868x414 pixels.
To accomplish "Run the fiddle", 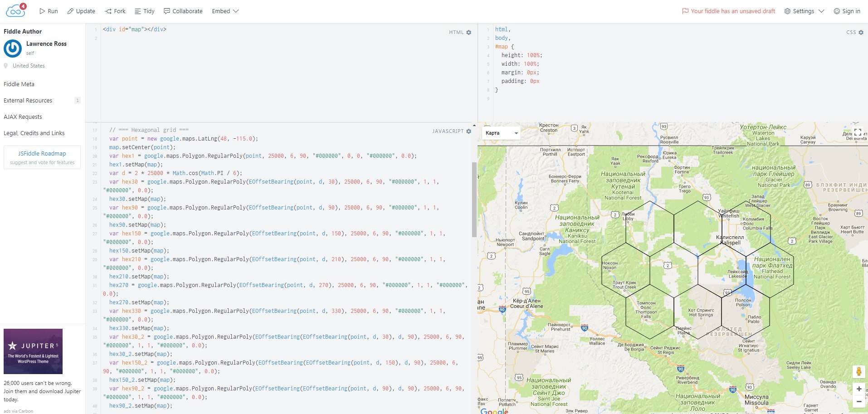I will (x=49, y=11).
